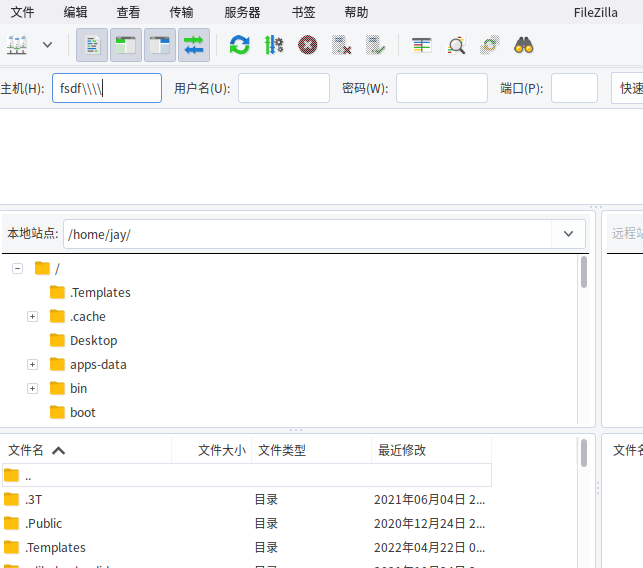Viewport: 643px width, 568px height.
Task: Reconnect to last used server
Action: tap(376, 45)
